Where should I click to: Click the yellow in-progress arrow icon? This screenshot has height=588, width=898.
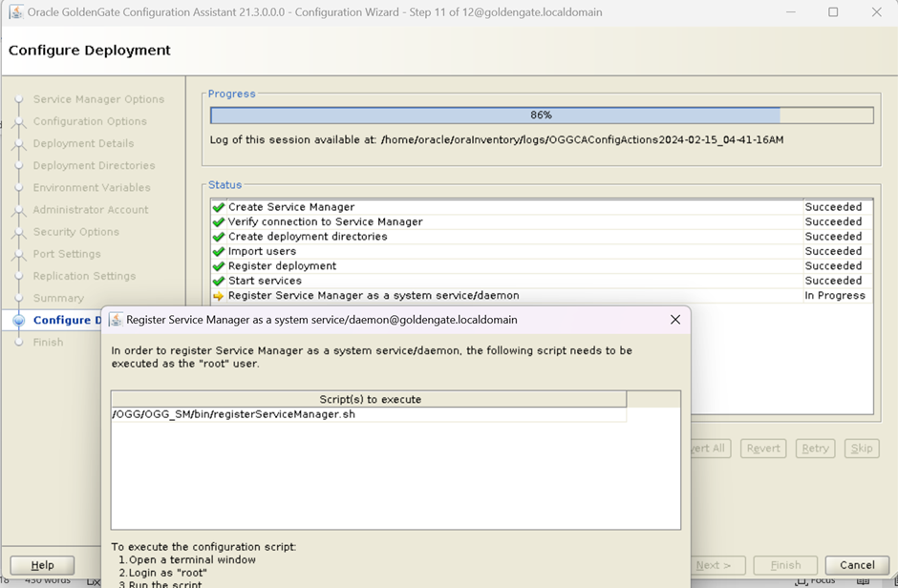click(x=219, y=297)
